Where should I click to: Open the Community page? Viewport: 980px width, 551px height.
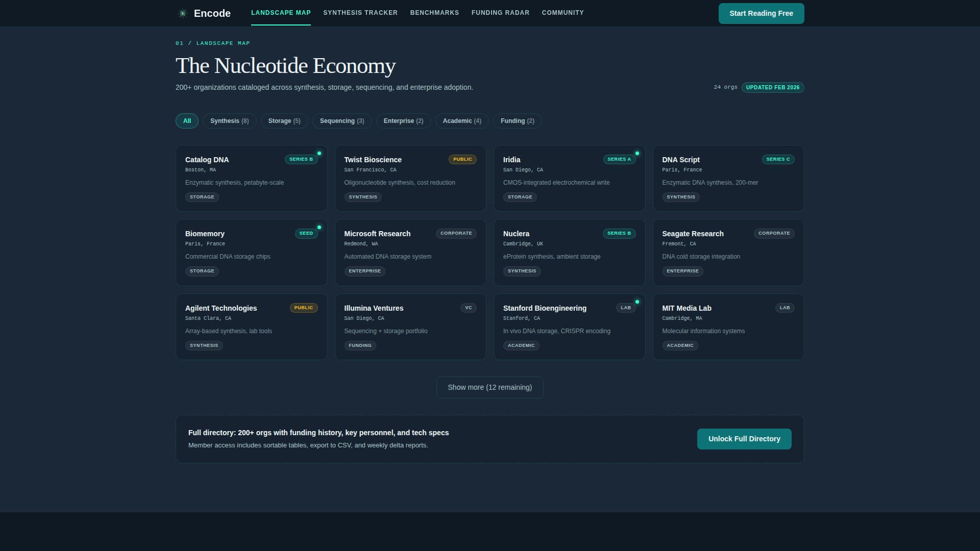click(x=562, y=13)
